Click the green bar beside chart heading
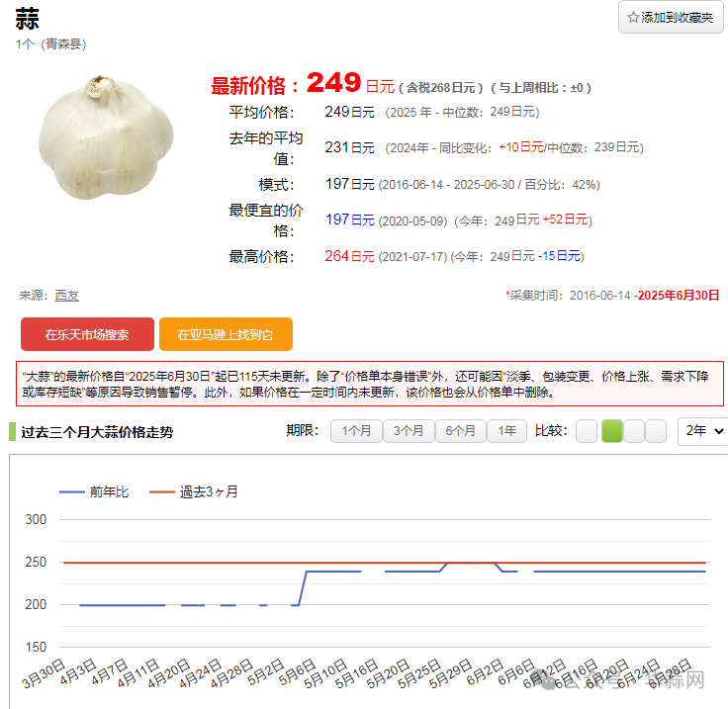This screenshot has height=709, width=728. click(x=12, y=432)
